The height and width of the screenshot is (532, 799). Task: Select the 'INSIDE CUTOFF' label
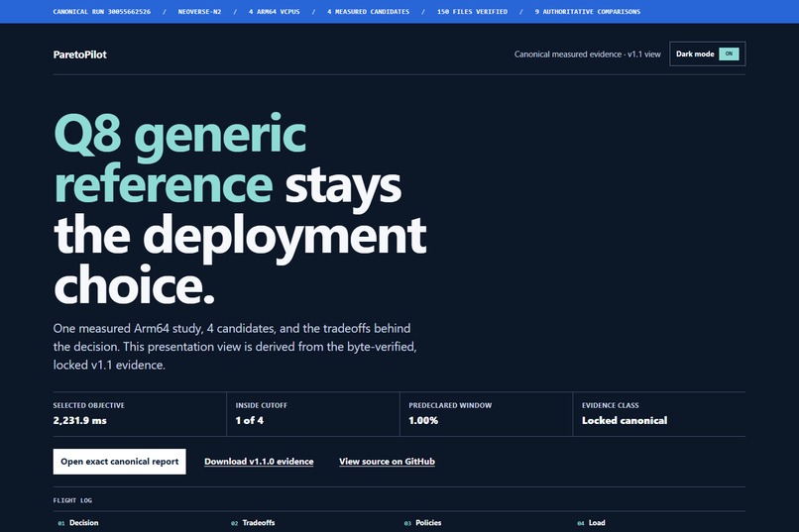click(262, 406)
